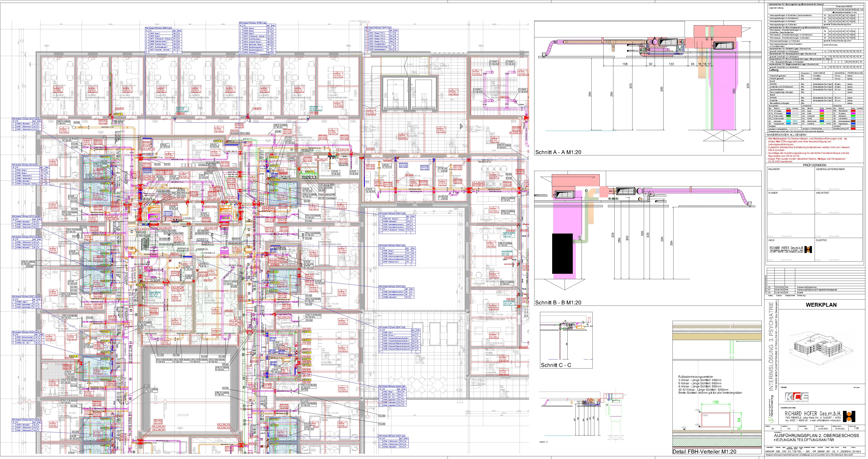Click the WERKPLAN heading in the title block
This screenshot has height=459, width=868.
[x=821, y=305]
